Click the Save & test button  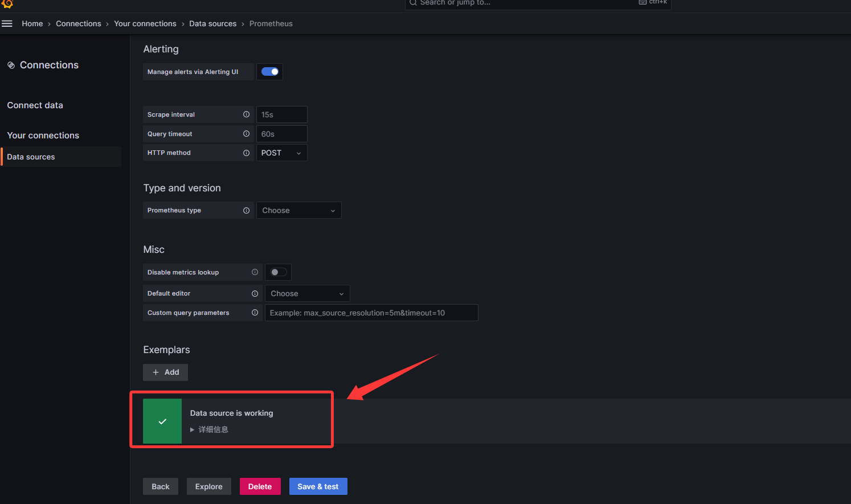point(318,486)
